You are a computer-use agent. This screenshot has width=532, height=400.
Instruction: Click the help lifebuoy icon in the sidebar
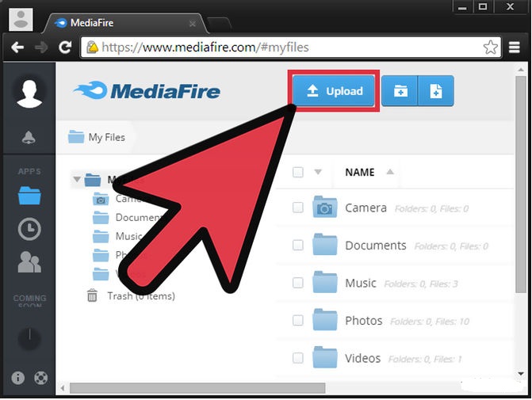40,378
